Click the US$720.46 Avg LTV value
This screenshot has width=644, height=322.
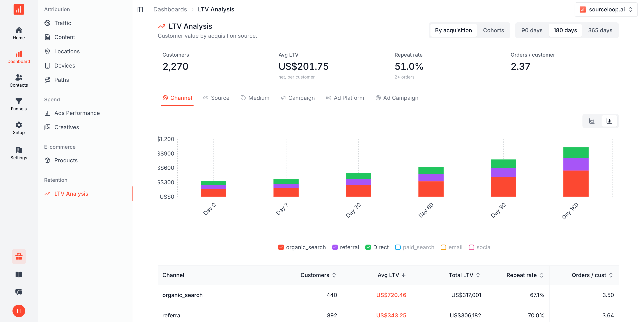391,295
